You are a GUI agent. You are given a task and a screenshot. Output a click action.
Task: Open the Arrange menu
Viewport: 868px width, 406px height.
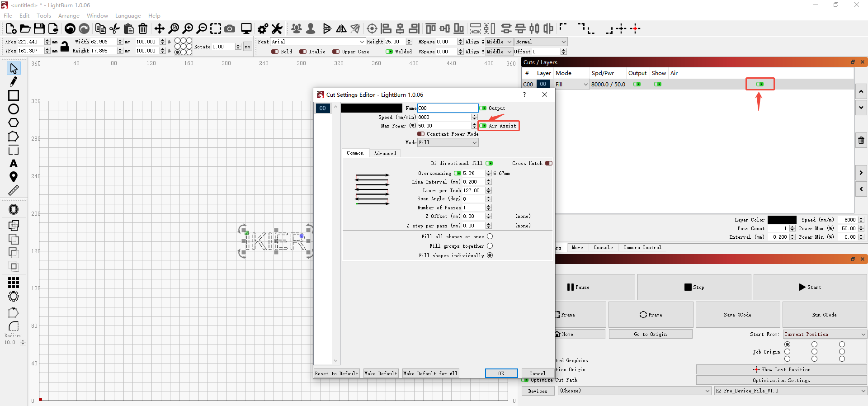pyautogui.click(x=69, y=15)
